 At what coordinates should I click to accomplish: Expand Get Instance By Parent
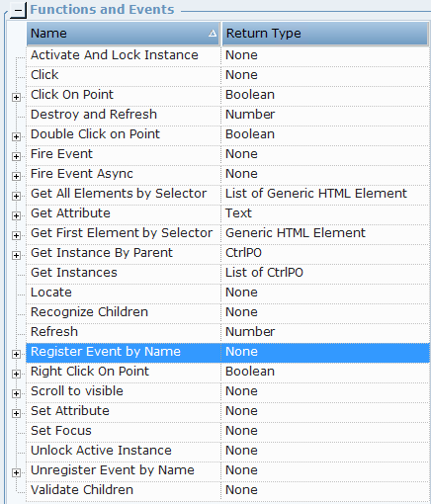point(16,255)
